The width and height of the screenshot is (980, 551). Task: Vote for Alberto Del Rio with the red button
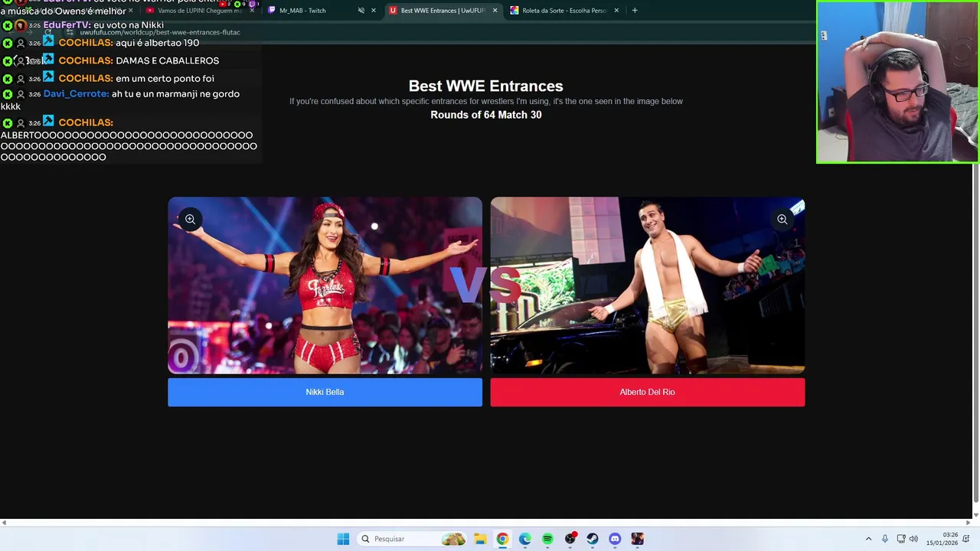[x=647, y=392]
